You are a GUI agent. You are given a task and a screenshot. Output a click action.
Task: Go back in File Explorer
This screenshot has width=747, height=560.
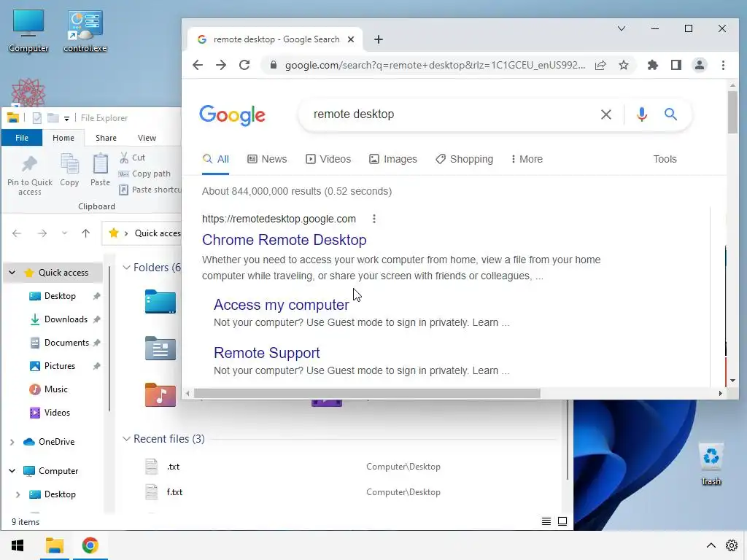(17, 233)
